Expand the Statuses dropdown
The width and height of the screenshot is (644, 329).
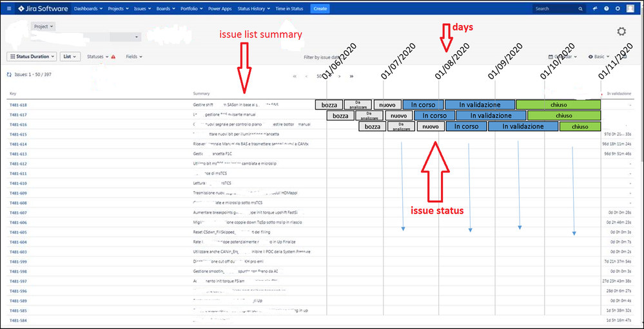pos(98,57)
